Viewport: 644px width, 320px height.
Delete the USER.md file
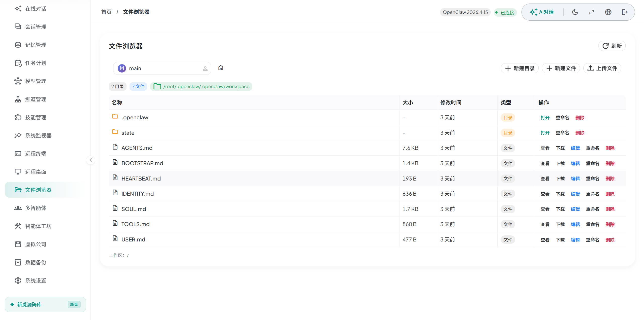610,240
